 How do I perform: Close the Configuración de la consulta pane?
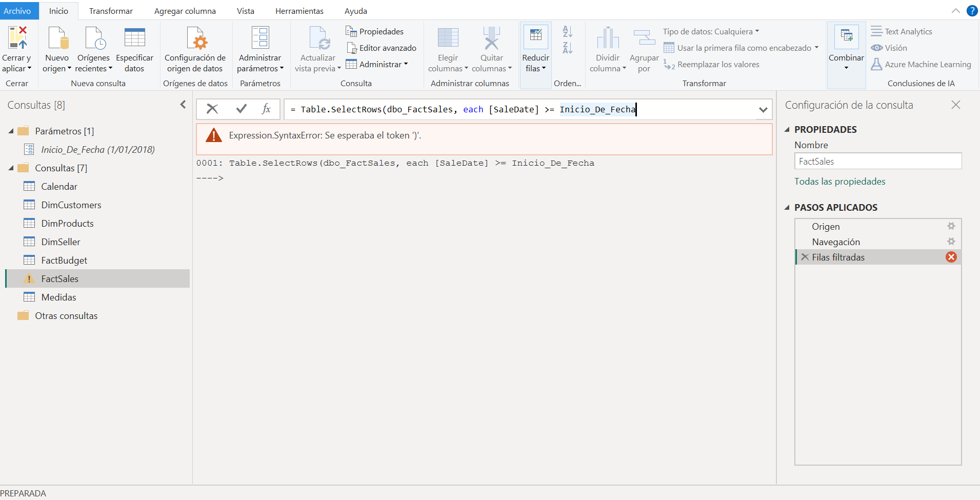956,105
